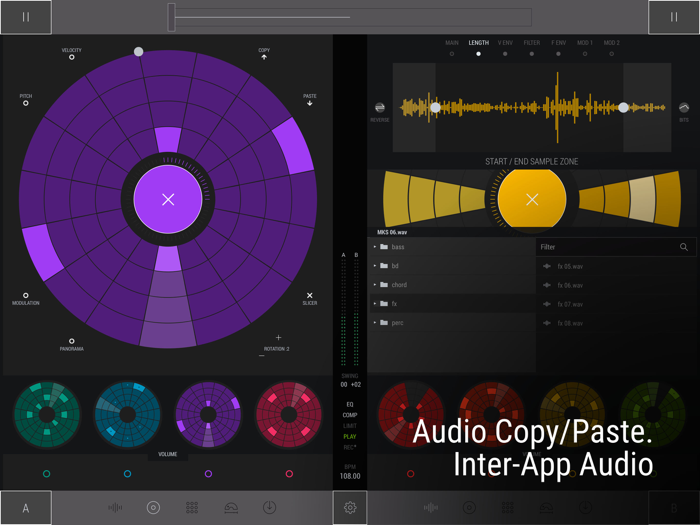Select the fx 07.wav sample

point(616,304)
